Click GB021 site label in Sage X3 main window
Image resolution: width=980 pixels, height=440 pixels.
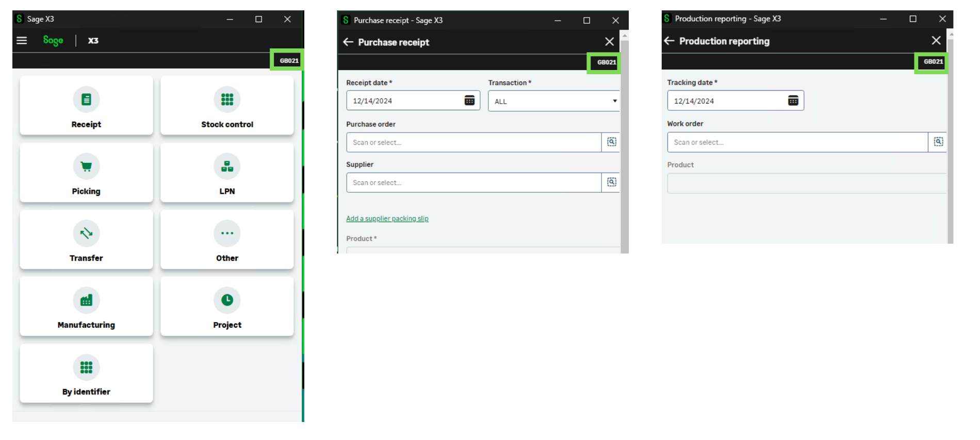point(289,61)
